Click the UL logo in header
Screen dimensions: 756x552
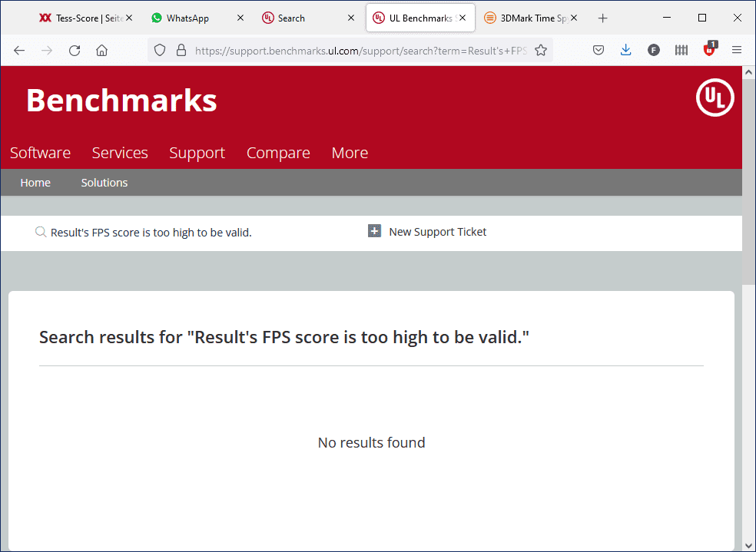pos(715,98)
